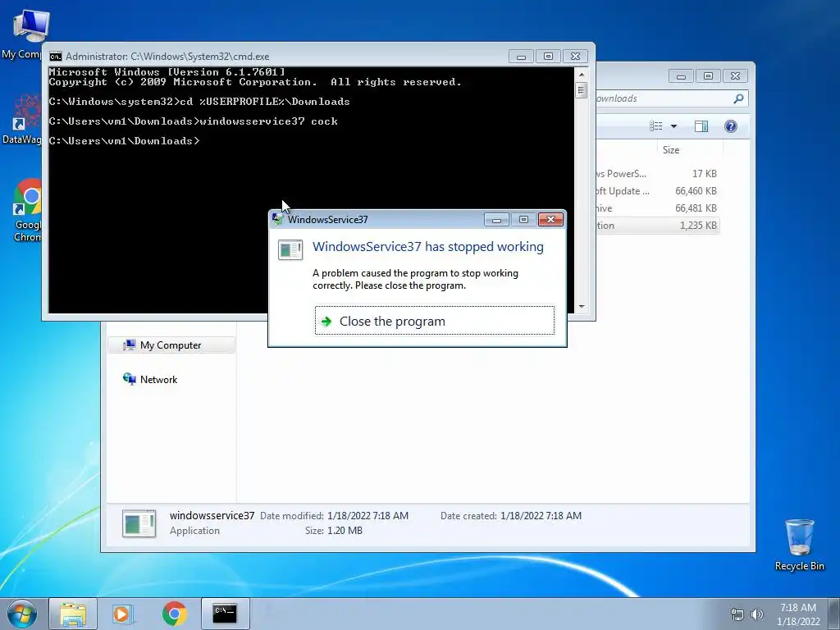This screenshot has width=840, height=630.
Task: Click the WindowsService37 dialog title icon
Action: point(277,219)
